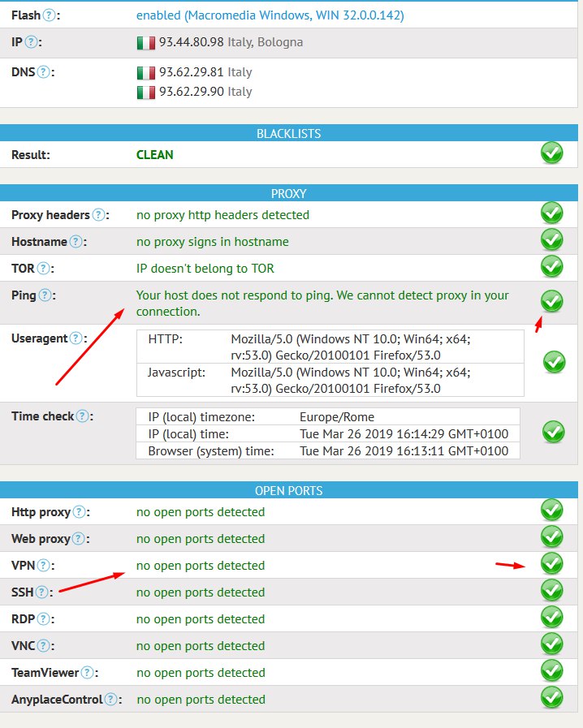Image resolution: width=583 pixels, height=728 pixels.
Task: Click the TOR help icon
Action: [45, 269]
